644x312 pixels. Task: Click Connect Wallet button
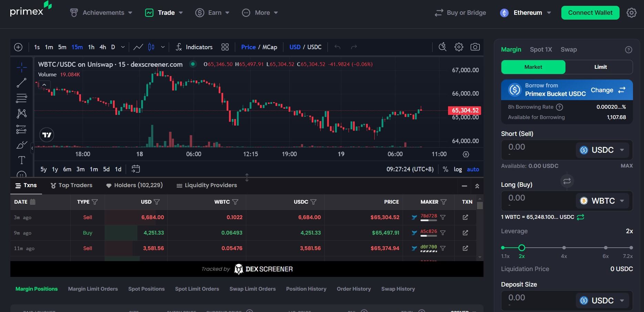point(590,13)
